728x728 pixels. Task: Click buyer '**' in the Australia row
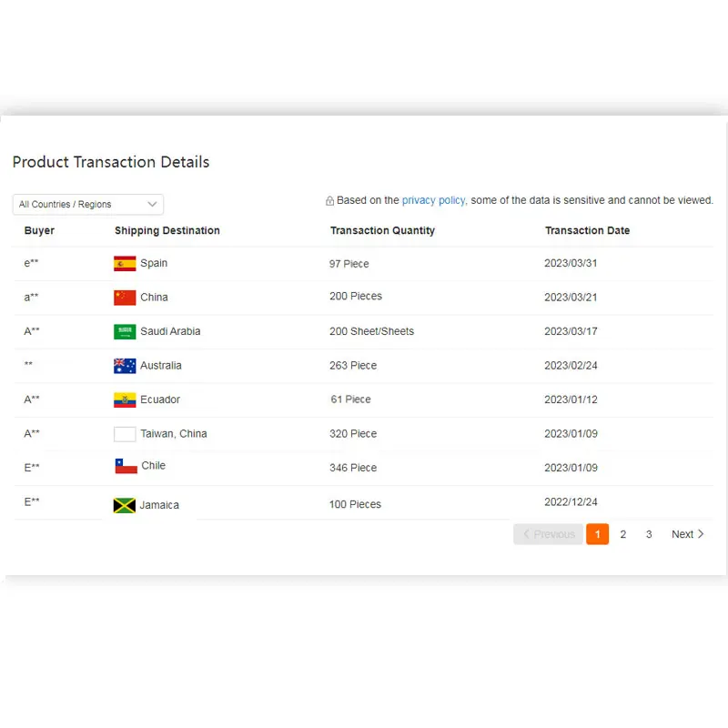click(x=28, y=363)
